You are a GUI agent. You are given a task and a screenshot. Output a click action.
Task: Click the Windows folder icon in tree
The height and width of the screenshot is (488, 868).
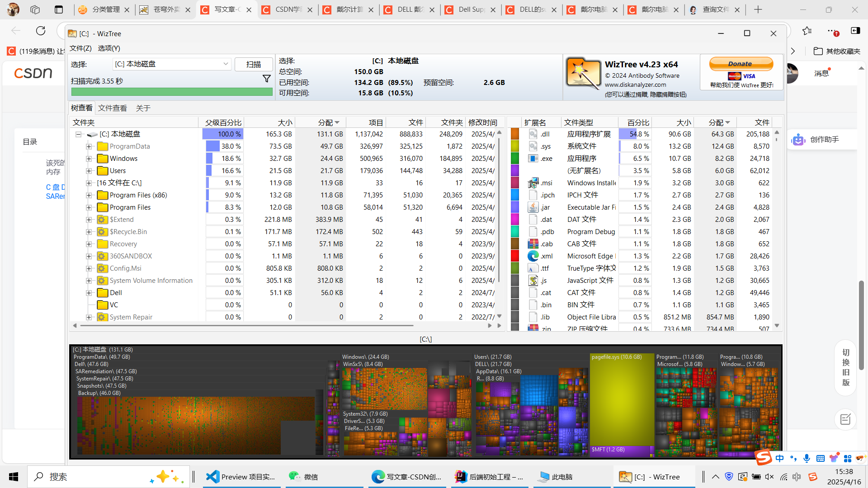[103, 159]
